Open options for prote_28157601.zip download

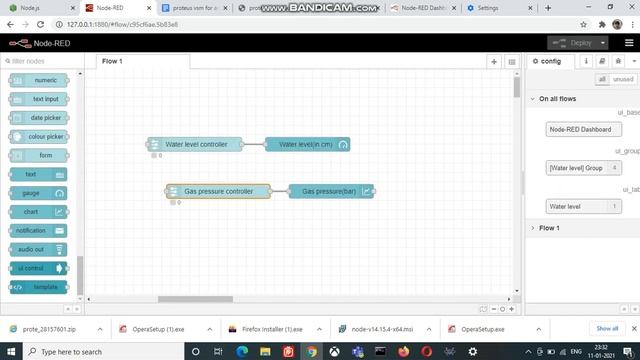[x=100, y=329]
